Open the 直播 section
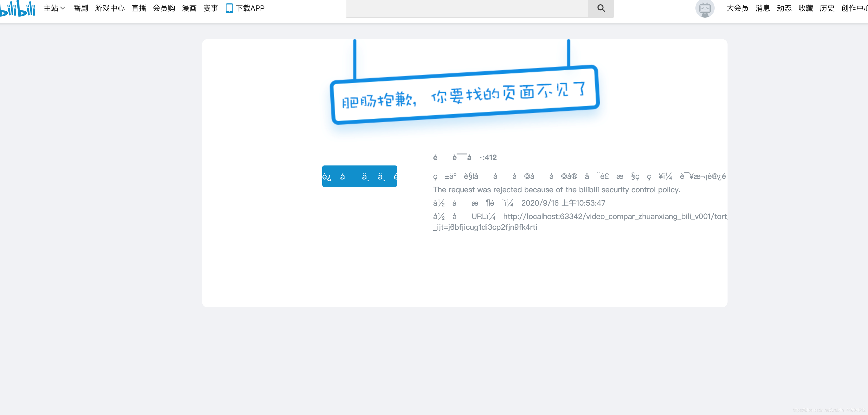 coord(139,8)
